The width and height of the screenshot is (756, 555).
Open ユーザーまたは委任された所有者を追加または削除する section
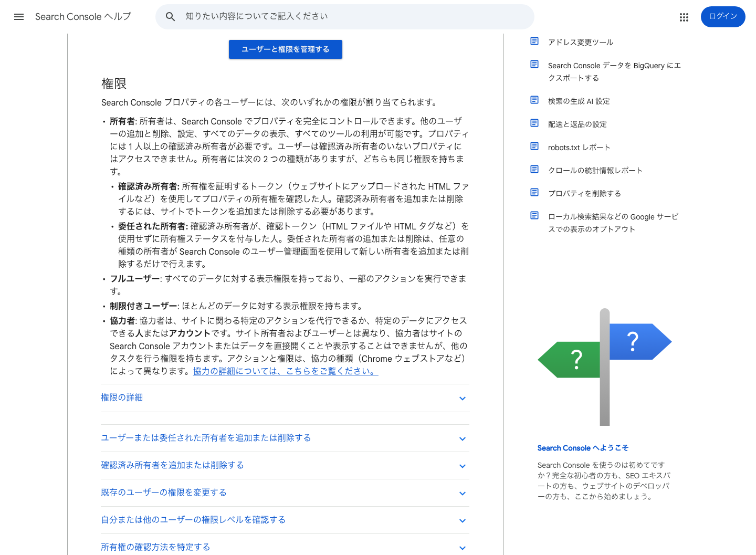click(206, 438)
